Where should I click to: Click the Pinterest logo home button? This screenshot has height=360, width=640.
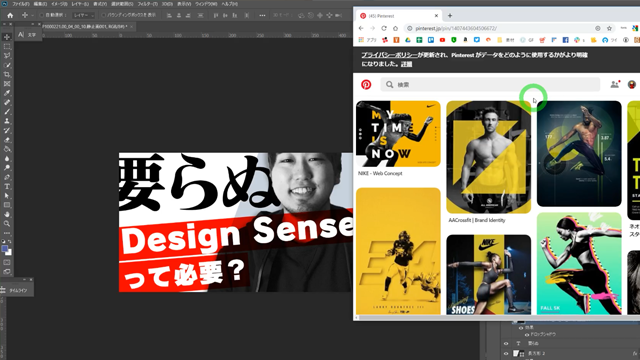click(x=366, y=84)
